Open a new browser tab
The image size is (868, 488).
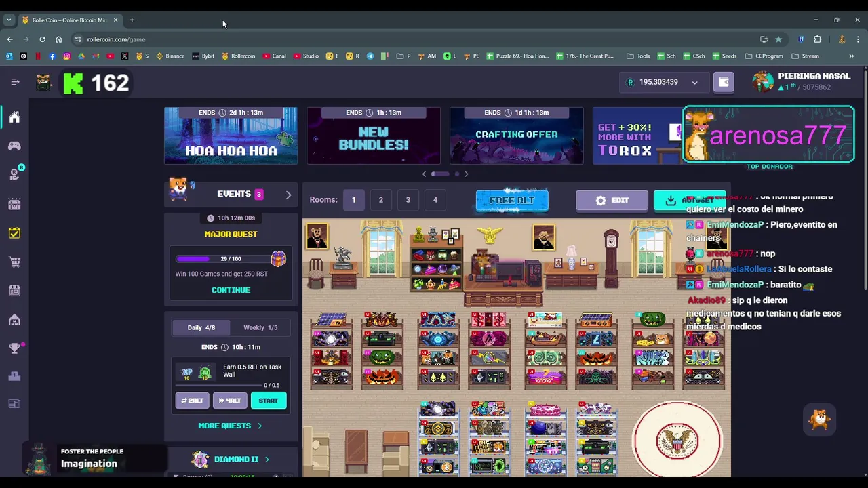tap(132, 20)
